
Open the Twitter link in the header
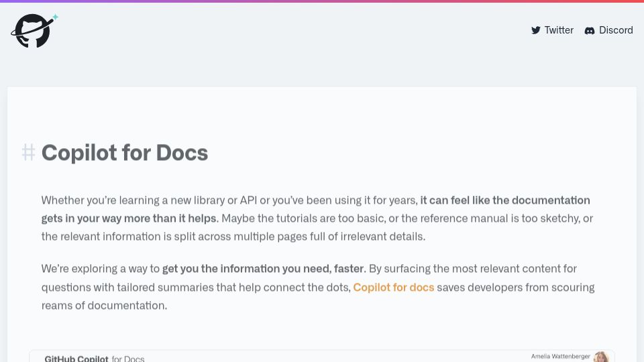(x=552, y=30)
